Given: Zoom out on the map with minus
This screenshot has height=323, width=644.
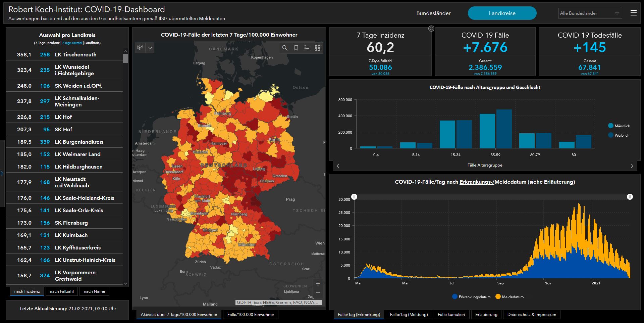Looking at the screenshot, I should pos(318,293).
